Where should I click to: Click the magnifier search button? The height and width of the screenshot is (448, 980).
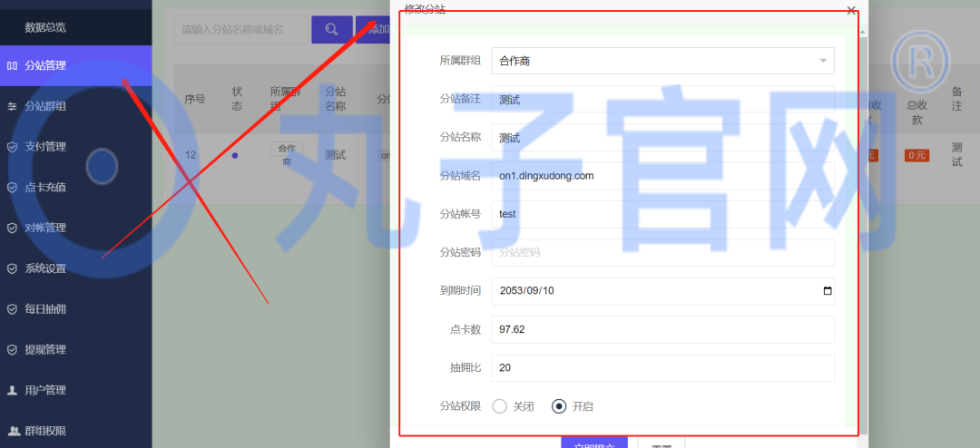pyautogui.click(x=332, y=29)
